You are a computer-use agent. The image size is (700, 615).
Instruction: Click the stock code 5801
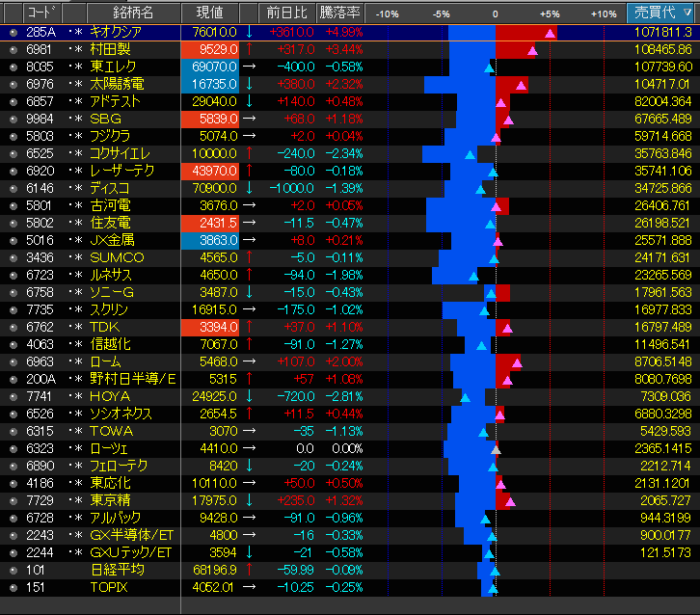[x=39, y=205]
